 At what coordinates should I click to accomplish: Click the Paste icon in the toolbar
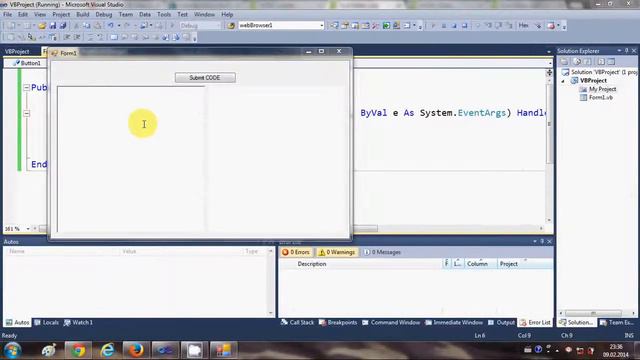pos(97,25)
